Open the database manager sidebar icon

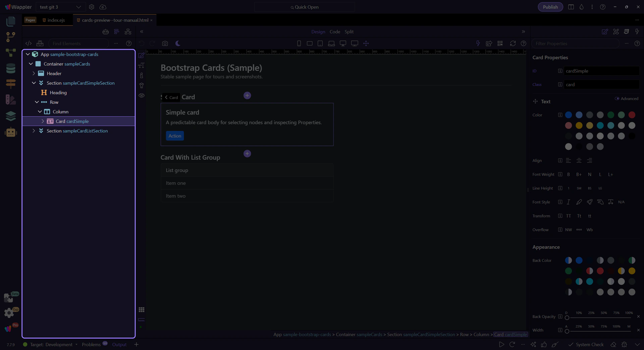(11, 68)
